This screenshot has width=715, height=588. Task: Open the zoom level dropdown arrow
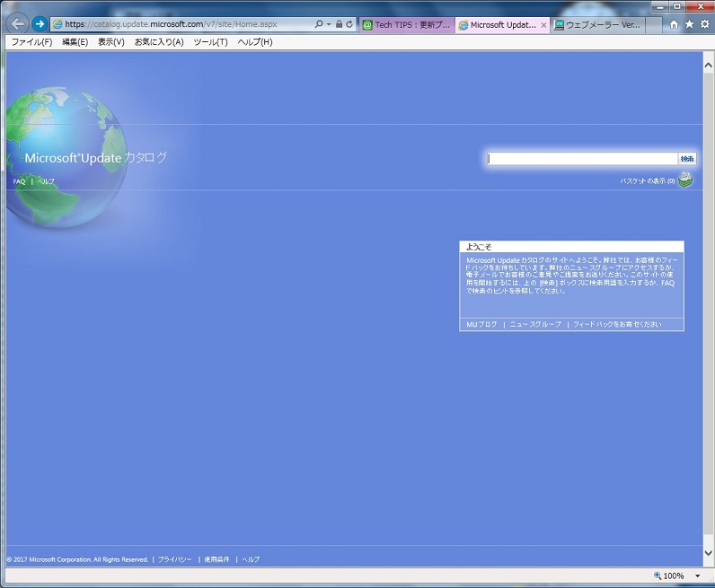(x=698, y=576)
